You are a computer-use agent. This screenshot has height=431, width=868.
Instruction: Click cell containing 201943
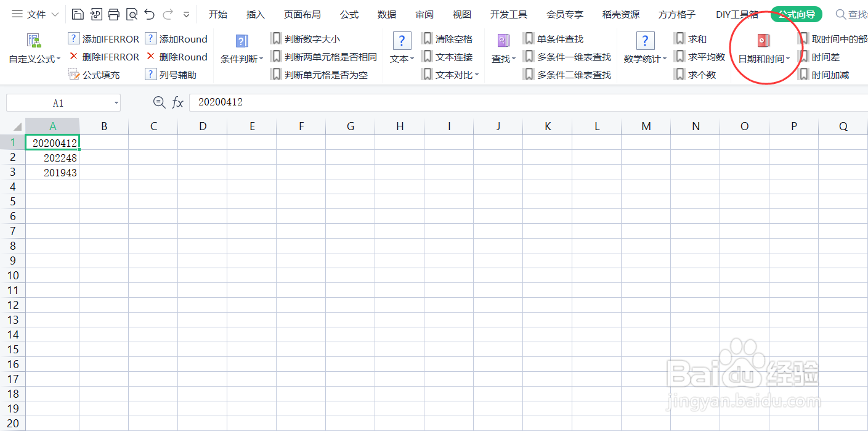point(52,173)
